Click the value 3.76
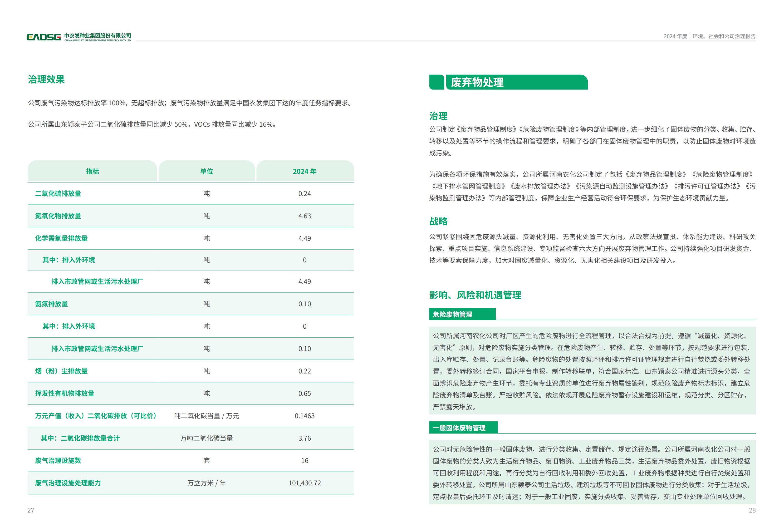Screen dimensions: 784x532 pos(305,438)
